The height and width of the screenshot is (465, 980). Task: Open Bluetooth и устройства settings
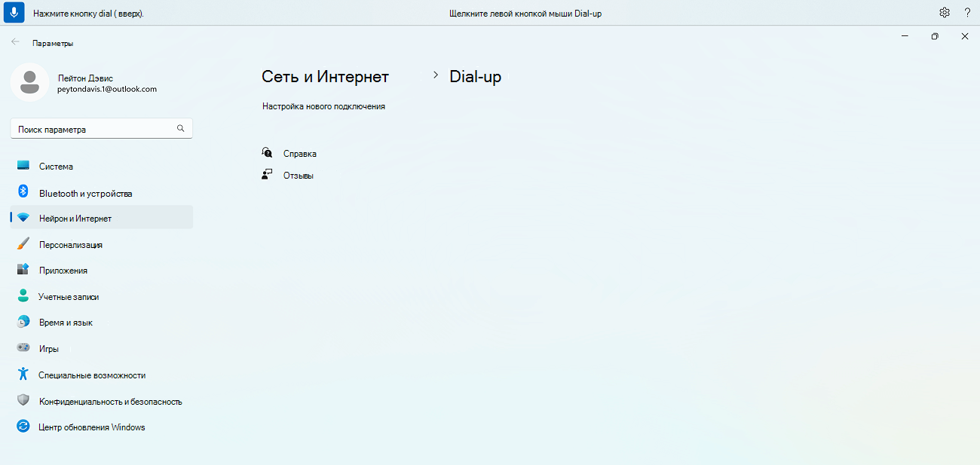[x=102, y=192]
